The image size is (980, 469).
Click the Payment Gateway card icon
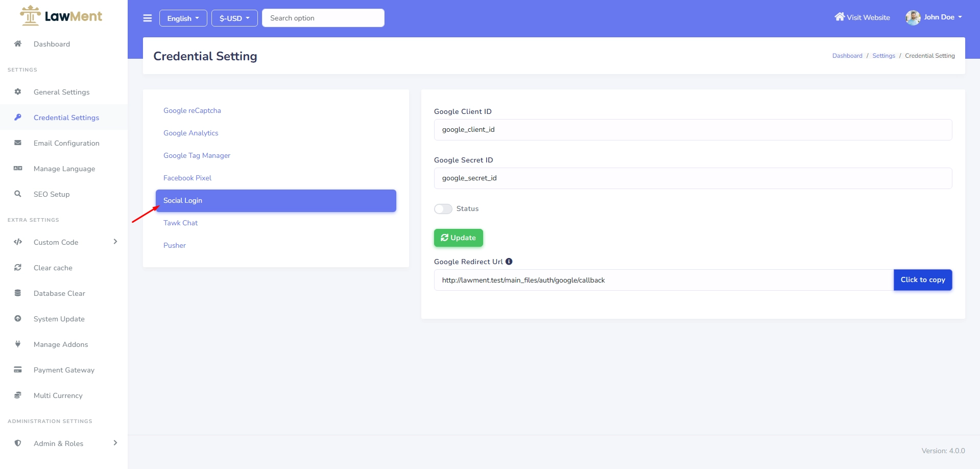pos(18,369)
